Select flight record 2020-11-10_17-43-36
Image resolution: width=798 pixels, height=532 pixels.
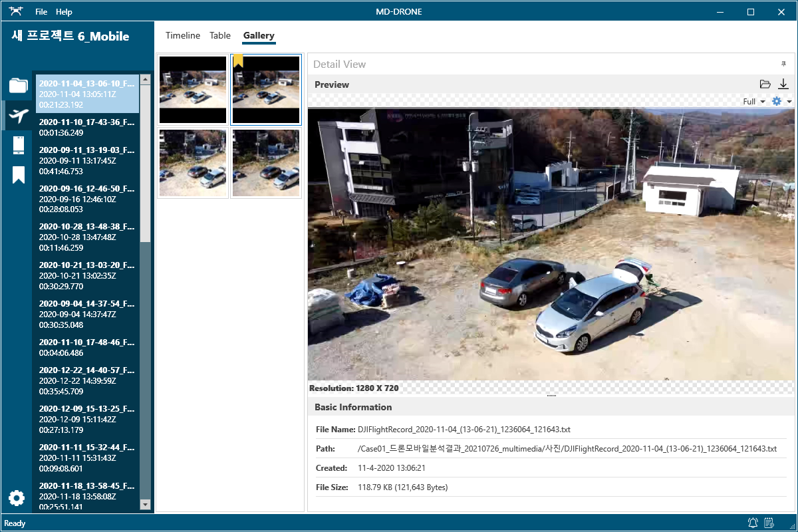(x=87, y=128)
